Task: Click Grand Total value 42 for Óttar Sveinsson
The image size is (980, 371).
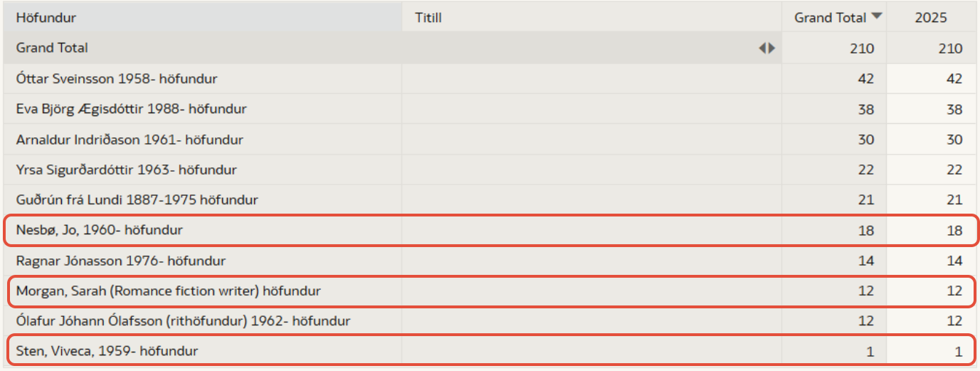Action: [865, 78]
